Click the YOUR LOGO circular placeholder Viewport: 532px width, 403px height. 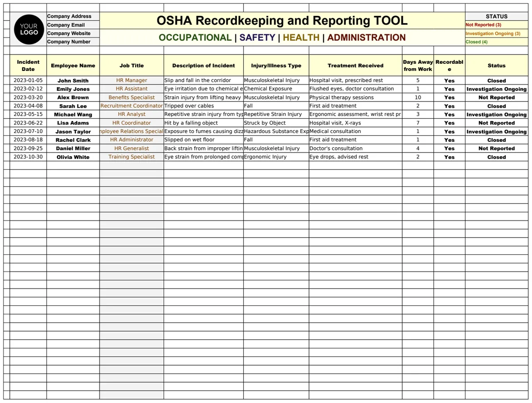(x=29, y=29)
